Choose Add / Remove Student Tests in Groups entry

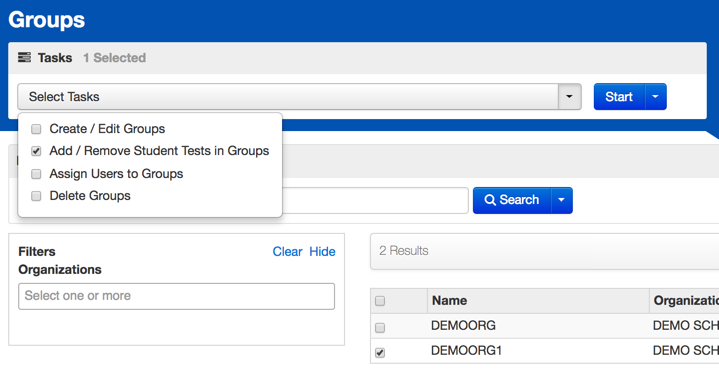[x=159, y=151]
